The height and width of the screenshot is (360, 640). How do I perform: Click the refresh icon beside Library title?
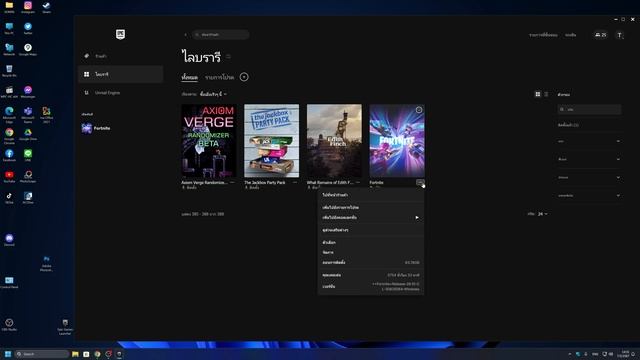point(229,57)
